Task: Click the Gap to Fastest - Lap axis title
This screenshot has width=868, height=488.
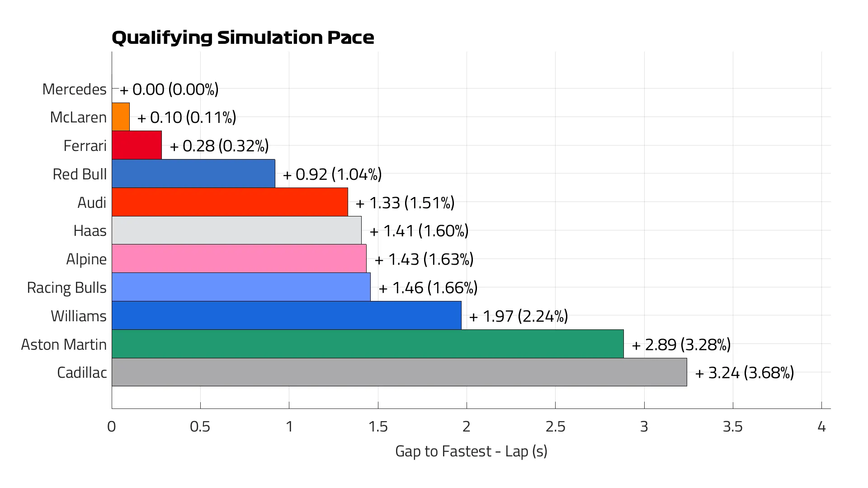Action: 471,451
